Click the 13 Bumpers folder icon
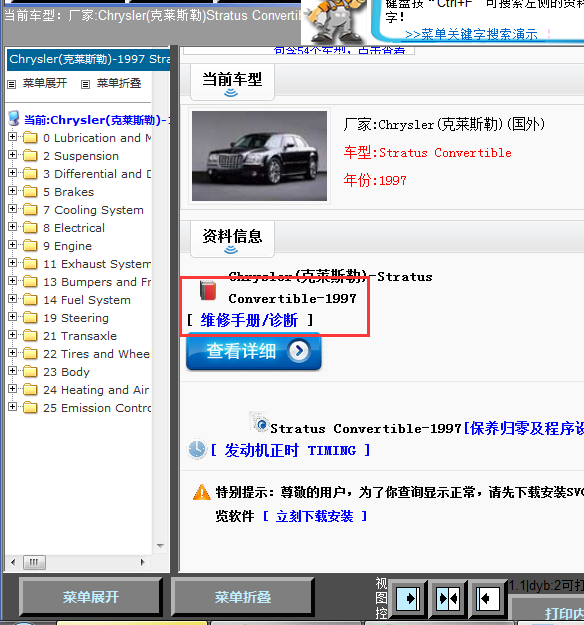The width and height of the screenshot is (584, 625). (30, 281)
